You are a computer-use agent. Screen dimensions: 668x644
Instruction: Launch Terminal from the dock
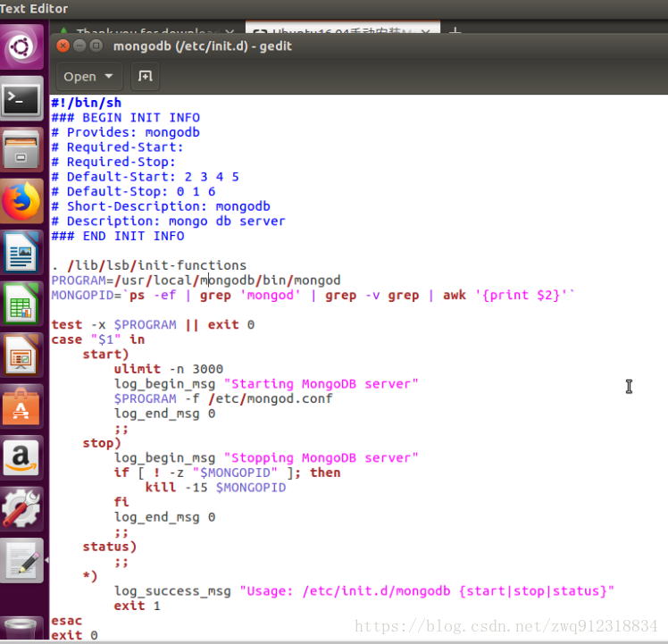pyautogui.click(x=22, y=99)
